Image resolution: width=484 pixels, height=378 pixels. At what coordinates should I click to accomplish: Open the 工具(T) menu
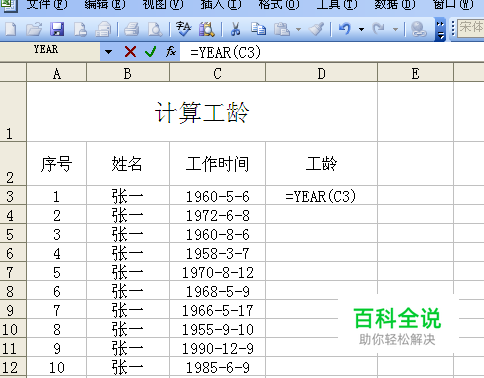click(337, 5)
